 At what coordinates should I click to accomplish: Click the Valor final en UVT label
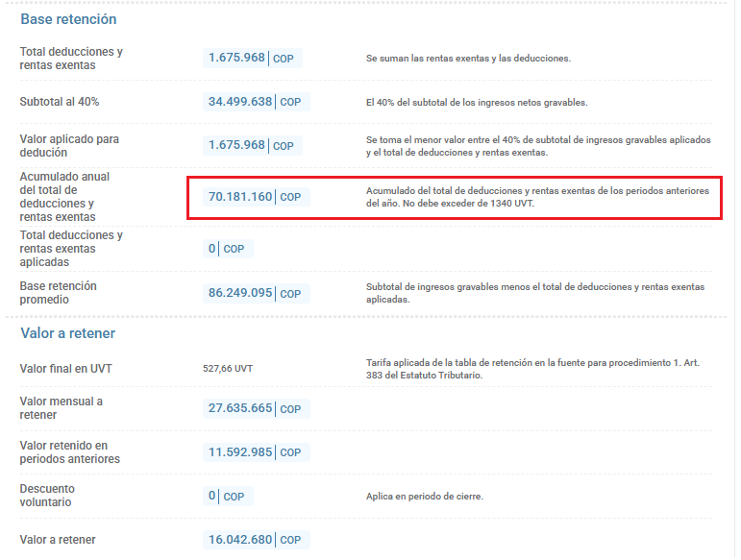tap(65, 369)
